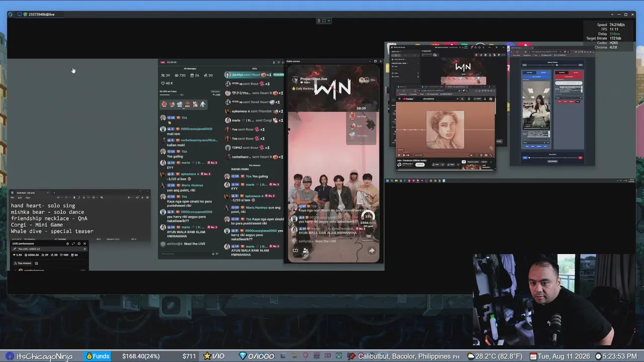Open Notepad settings gear icon
This screenshot has height=362, width=644.
pyautogui.click(x=147, y=197)
